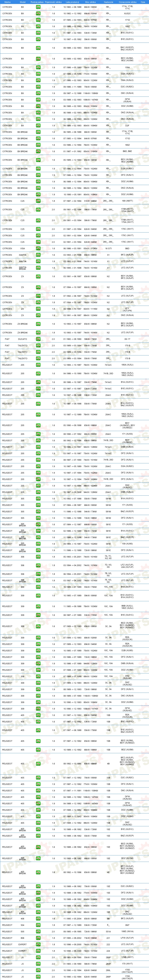
Task: Click fuel icon in Citroen VISA row
Action: 38,248
